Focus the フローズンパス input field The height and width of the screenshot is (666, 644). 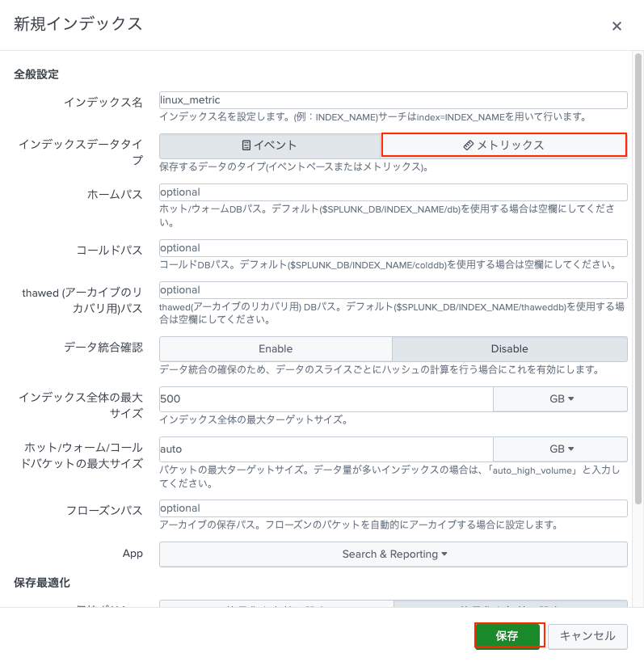click(x=393, y=508)
